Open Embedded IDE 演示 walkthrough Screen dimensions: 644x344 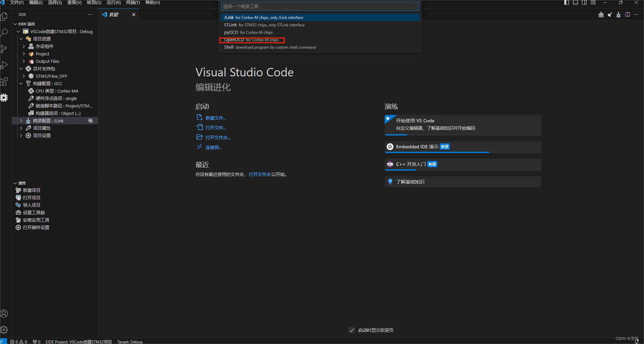463,147
